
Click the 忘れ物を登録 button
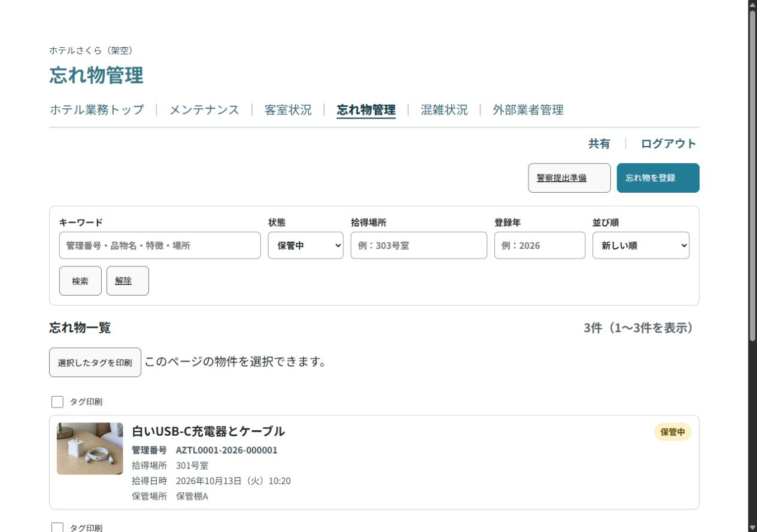coord(658,178)
